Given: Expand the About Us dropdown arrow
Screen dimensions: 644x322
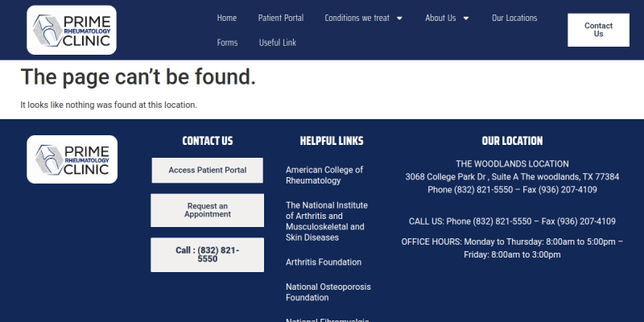Looking at the screenshot, I should coord(466,18).
